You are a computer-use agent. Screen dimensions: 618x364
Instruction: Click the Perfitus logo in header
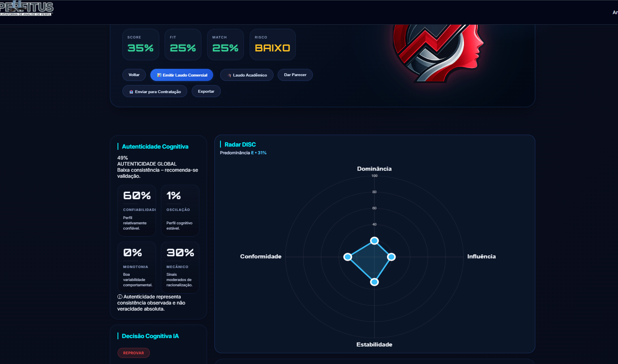click(x=26, y=8)
